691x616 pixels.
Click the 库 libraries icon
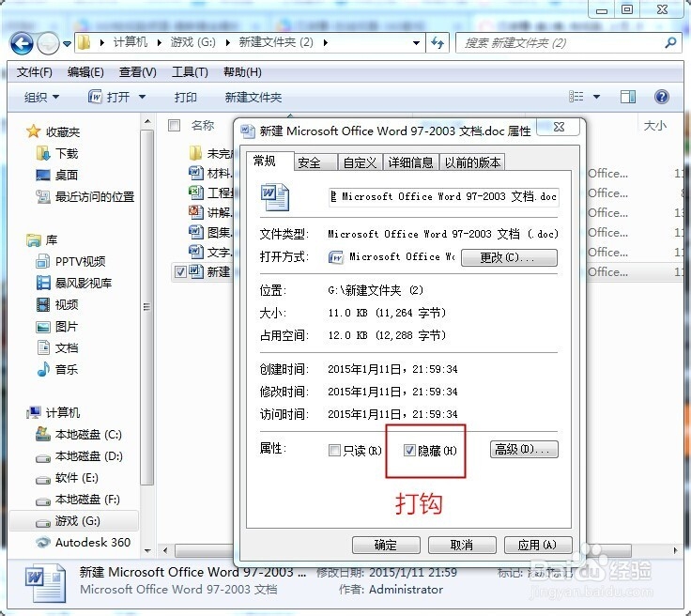click(x=34, y=240)
